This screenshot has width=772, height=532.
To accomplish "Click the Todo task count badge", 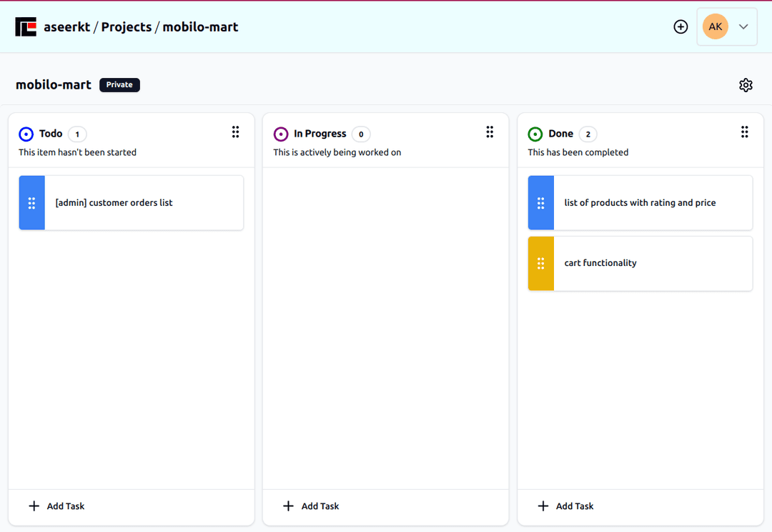I will pyautogui.click(x=76, y=134).
